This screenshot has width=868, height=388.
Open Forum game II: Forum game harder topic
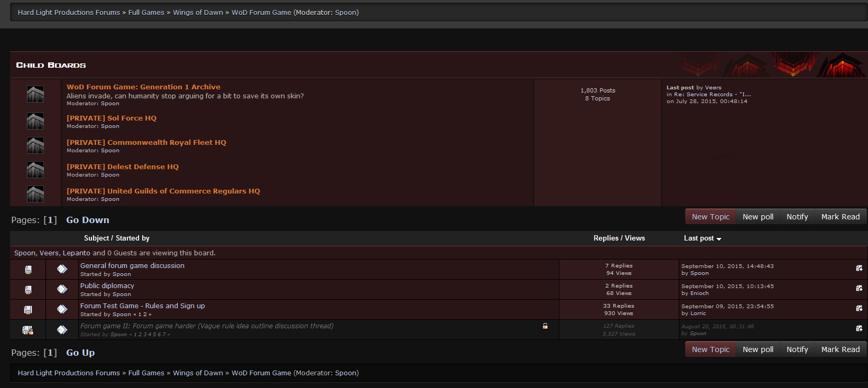coord(207,326)
